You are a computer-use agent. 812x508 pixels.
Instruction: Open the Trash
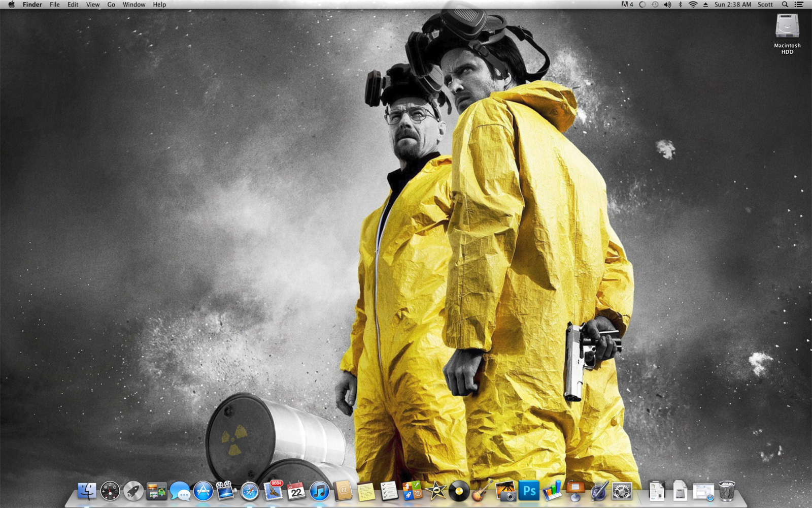(x=727, y=491)
